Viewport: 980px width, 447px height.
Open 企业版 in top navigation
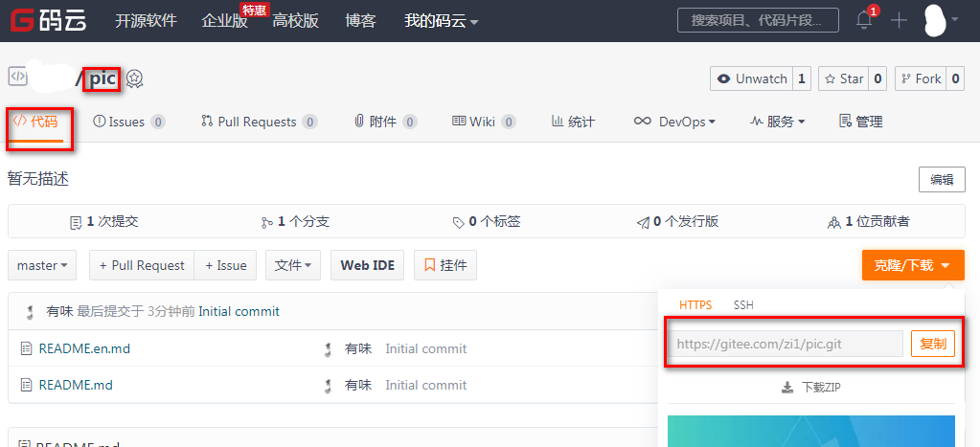224,21
